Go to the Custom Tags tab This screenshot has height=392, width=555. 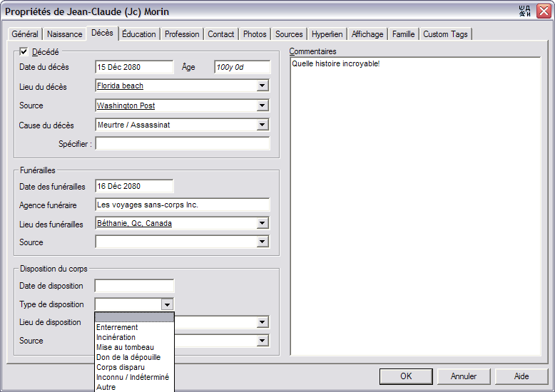click(x=445, y=34)
